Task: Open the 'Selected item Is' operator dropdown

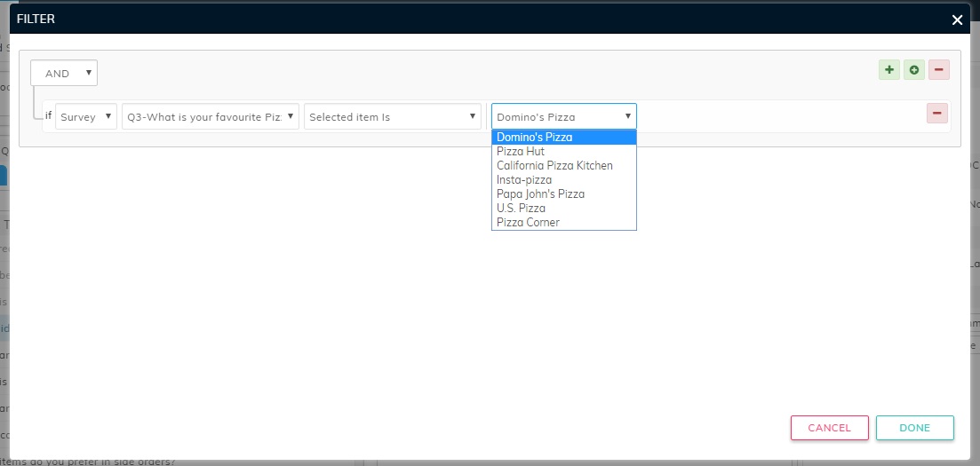Action: click(x=393, y=116)
